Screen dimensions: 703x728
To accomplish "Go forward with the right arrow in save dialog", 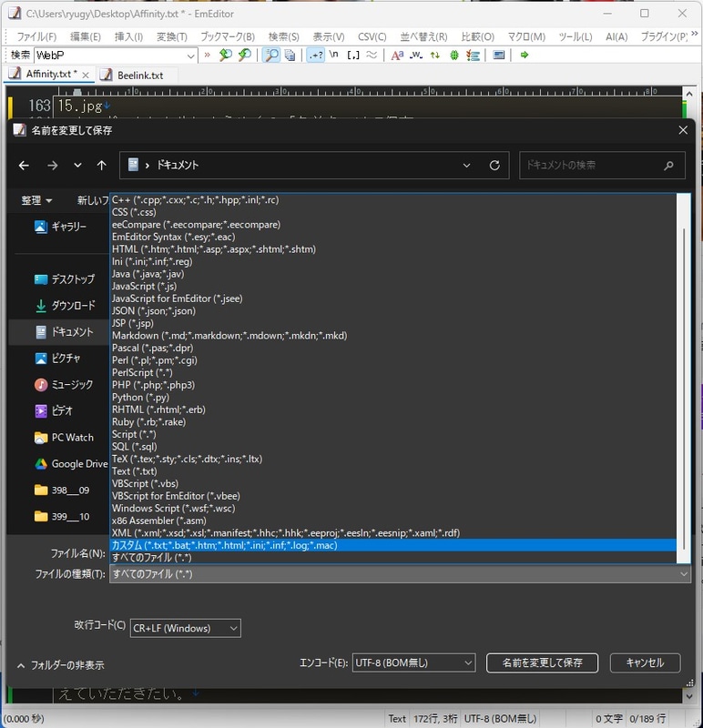I will (x=53, y=166).
